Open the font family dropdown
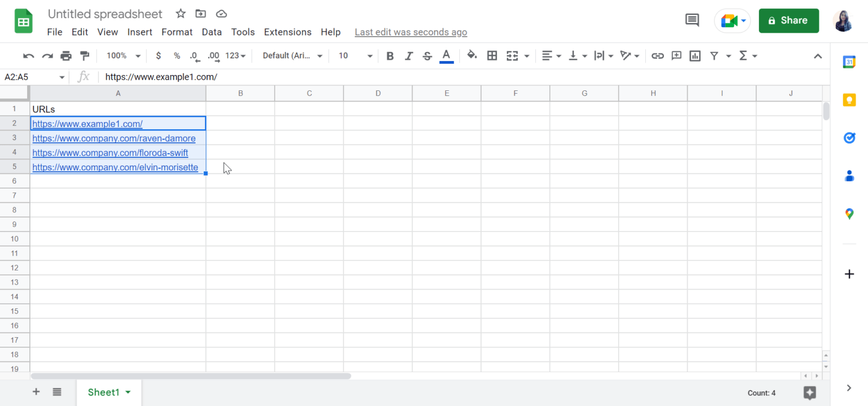868x406 pixels. 291,55
